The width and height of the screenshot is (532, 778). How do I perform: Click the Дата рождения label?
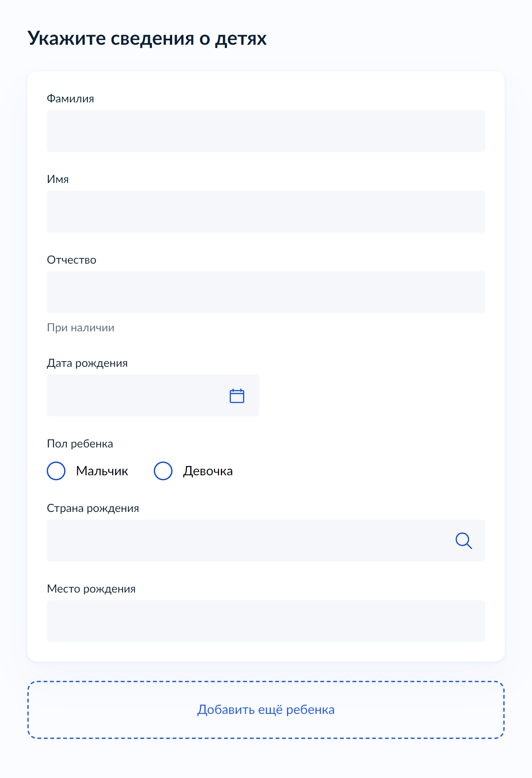87,363
